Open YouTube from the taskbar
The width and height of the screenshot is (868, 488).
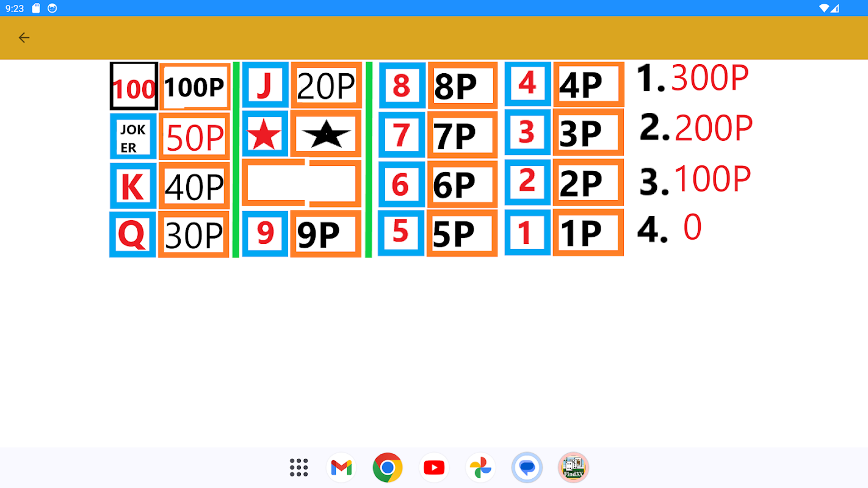pos(434,468)
